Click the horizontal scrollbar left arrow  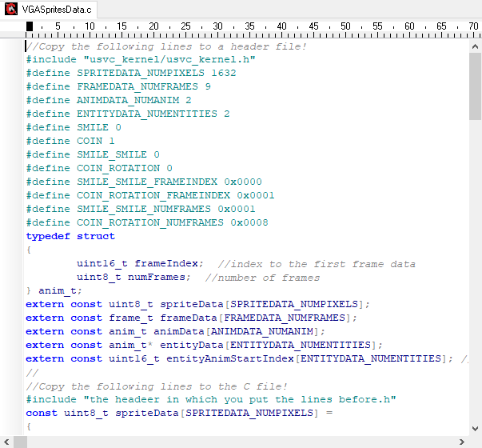[x=6, y=442]
